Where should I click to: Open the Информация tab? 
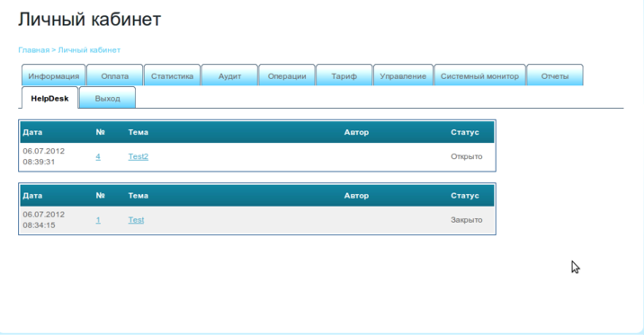pyautogui.click(x=53, y=75)
